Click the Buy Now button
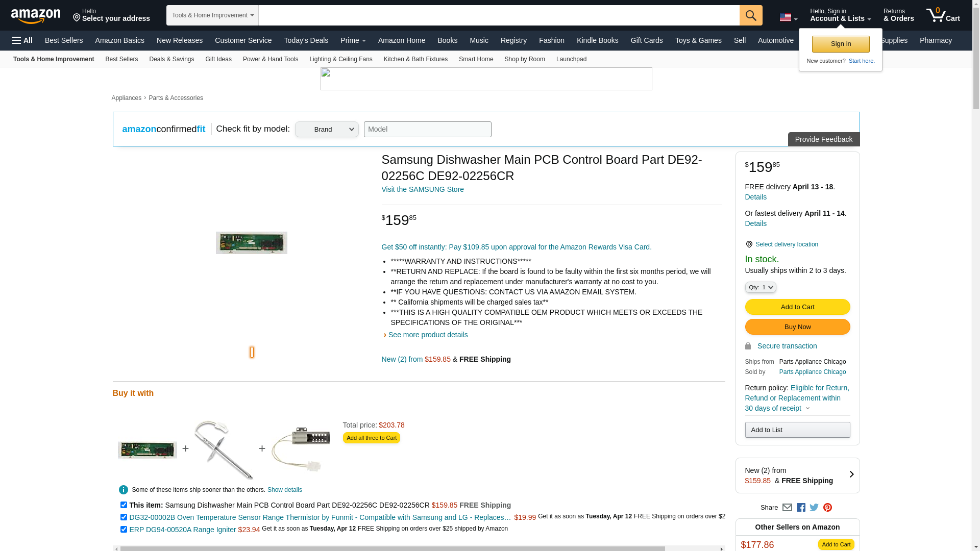980x551 pixels. [x=797, y=327]
